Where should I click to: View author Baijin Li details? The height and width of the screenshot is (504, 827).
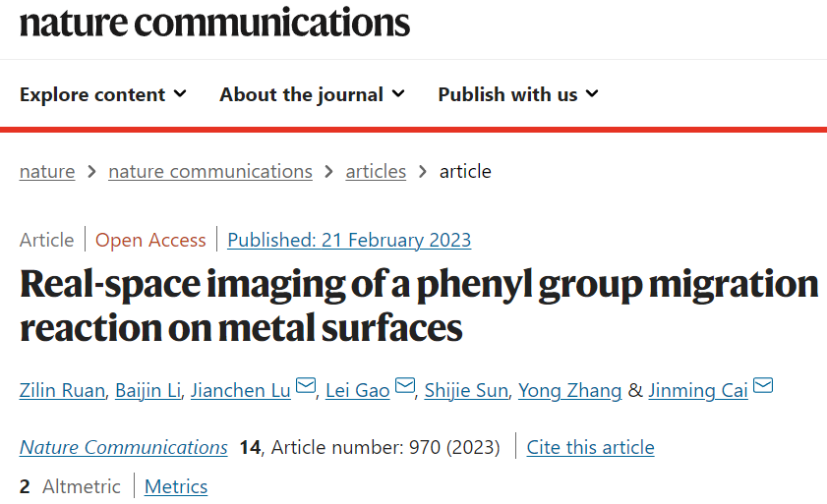tap(148, 390)
